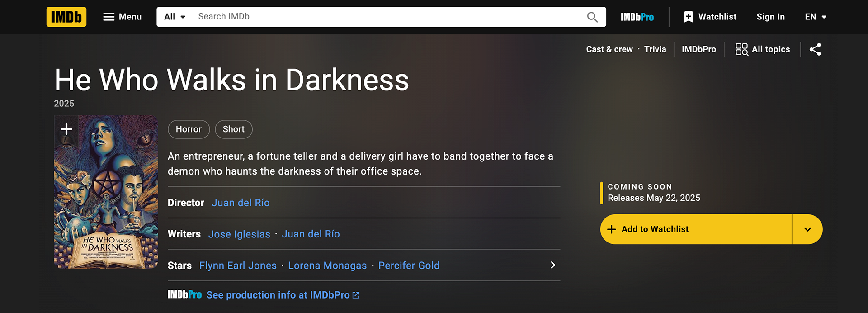Click the share icon
The width and height of the screenshot is (868, 313).
pos(815,49)
